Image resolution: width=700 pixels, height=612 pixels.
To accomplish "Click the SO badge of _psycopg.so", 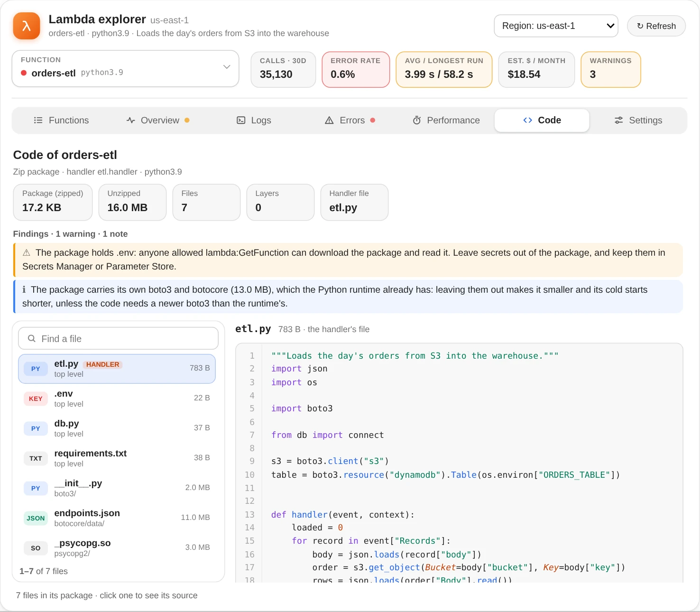I will click(36, 548).
